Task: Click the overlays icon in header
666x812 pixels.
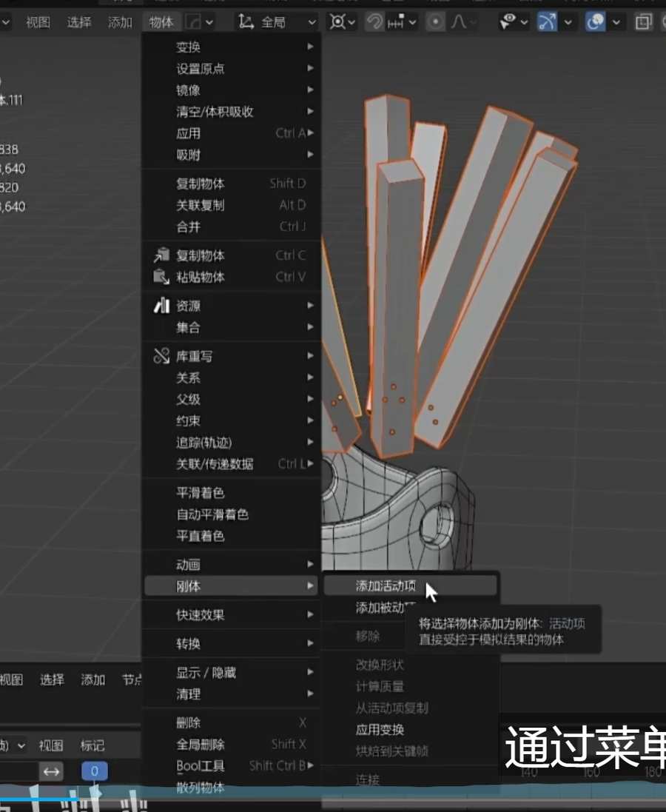Action: pos(596,22)
